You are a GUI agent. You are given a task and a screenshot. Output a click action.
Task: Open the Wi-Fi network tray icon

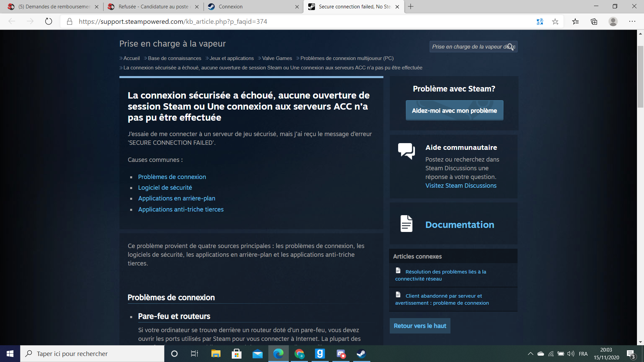[x=551, y=354]
